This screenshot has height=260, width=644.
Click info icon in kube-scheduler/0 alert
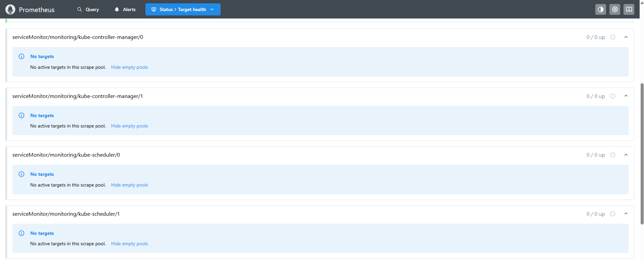coord(21,174)
